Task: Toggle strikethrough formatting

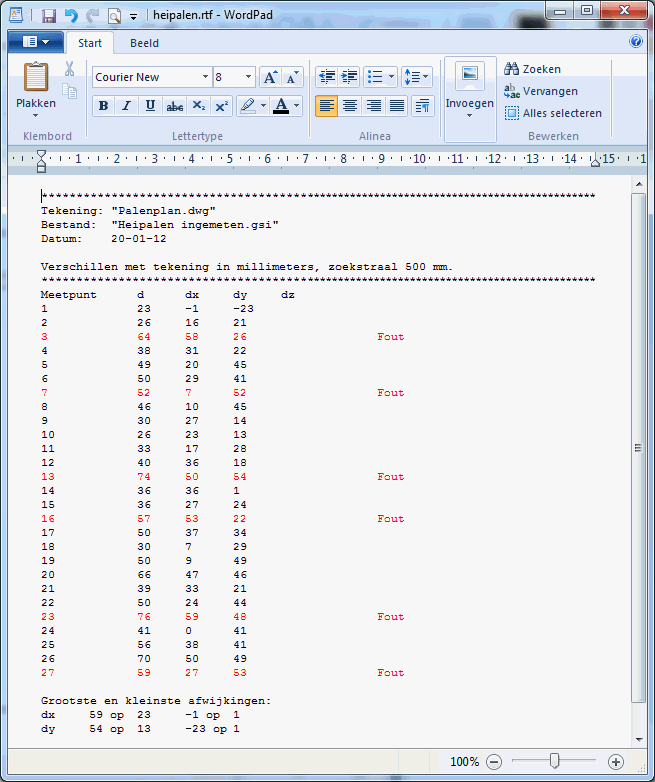Action: click(x=174, y=106)
